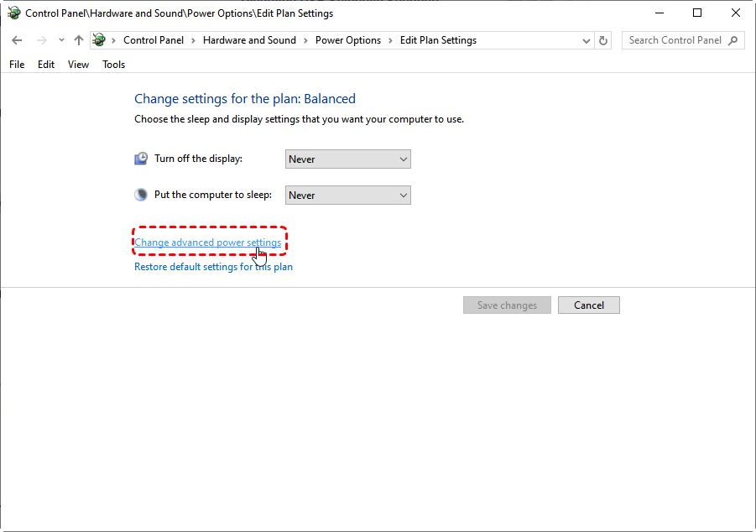Select Hardware and Sound in the breadcrumb

[249, 40]
